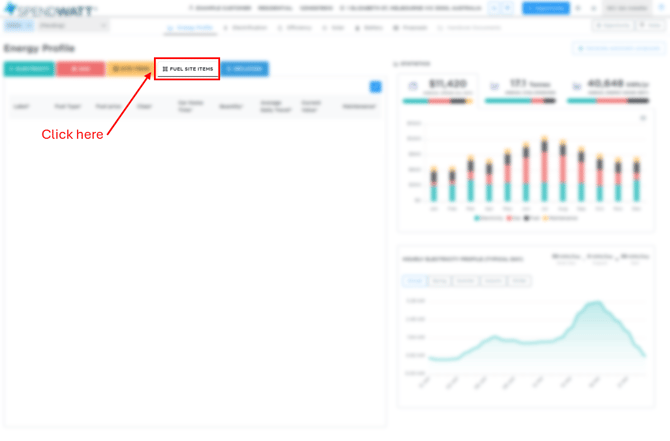Click the yellow Add Item button

pyautogui.click(x=130, y=69)
